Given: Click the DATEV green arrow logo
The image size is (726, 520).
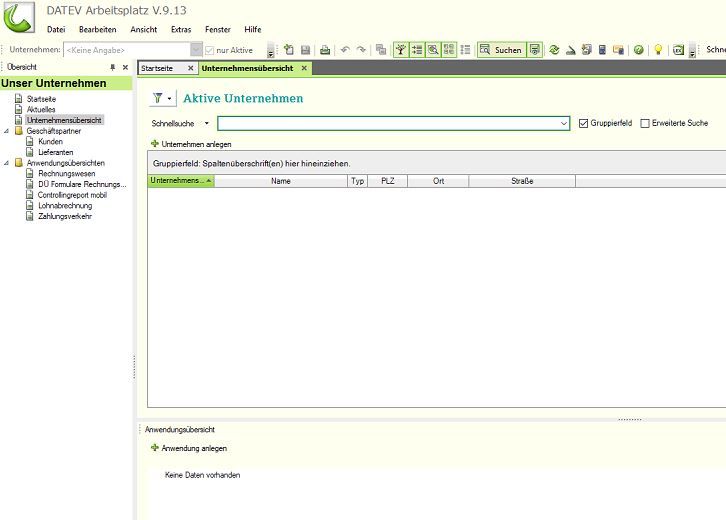Looking at the screenshot, I should [x=19, y=17].
